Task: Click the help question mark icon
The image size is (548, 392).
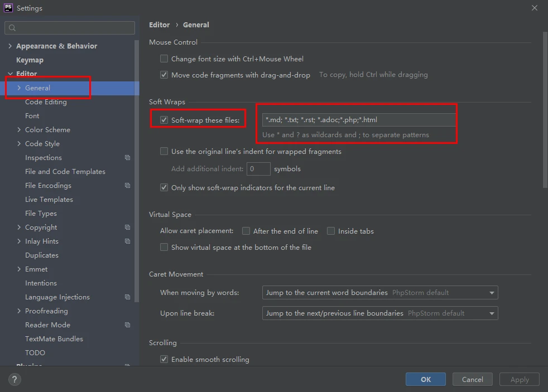Action: tap(15, 379)
